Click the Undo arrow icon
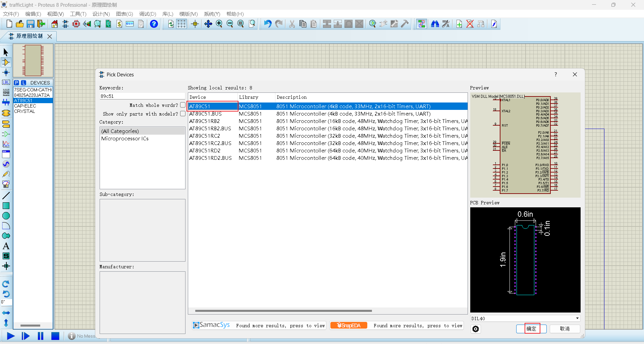This screenshot has width=644, height=344. click(x=268, y=24)
